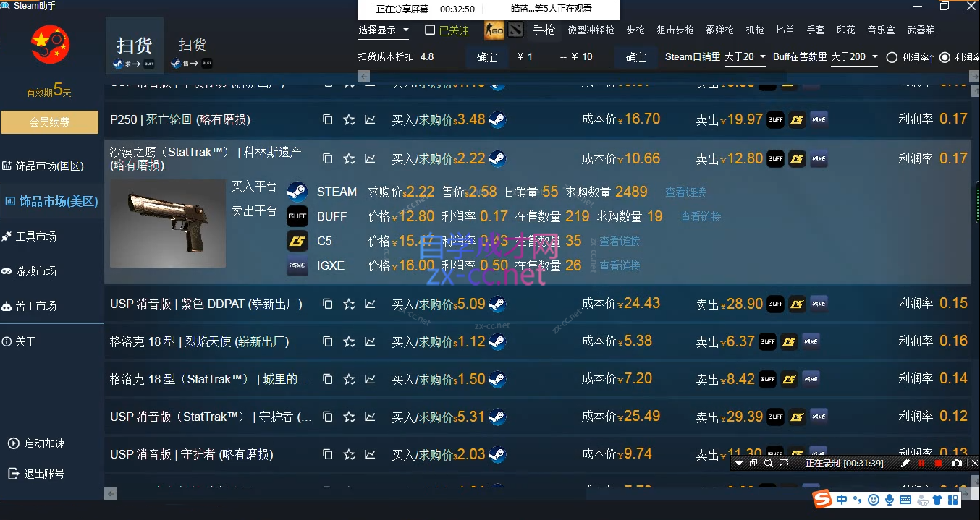
Task: Open price chart for USP 紫色 DDPAT
Action: click(x=370, y=304)
